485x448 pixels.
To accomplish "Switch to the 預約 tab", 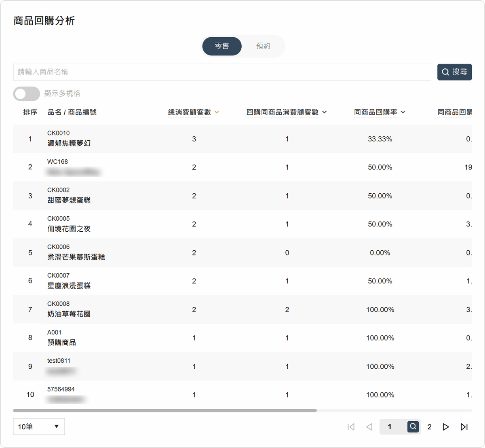I will (263, 46).
